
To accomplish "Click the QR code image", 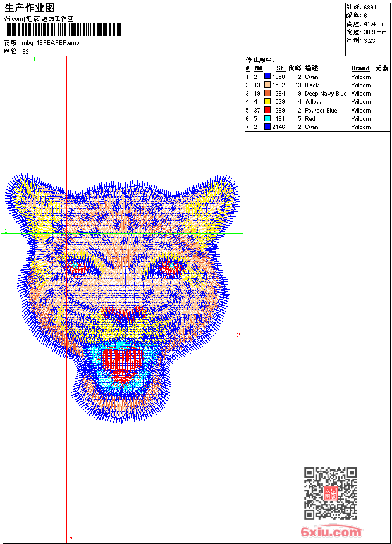I will (x=331, y=493).
